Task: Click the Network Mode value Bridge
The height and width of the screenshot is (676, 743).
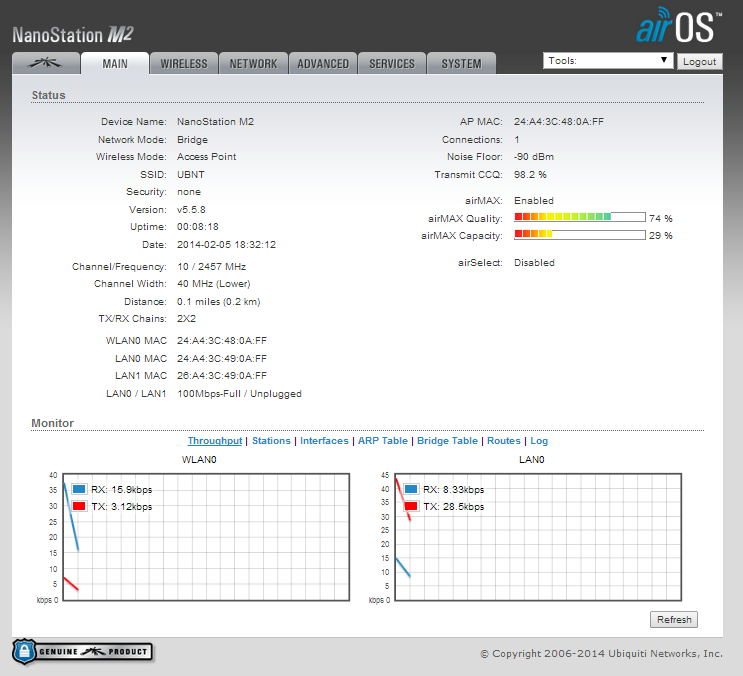Action: [192, 140]
